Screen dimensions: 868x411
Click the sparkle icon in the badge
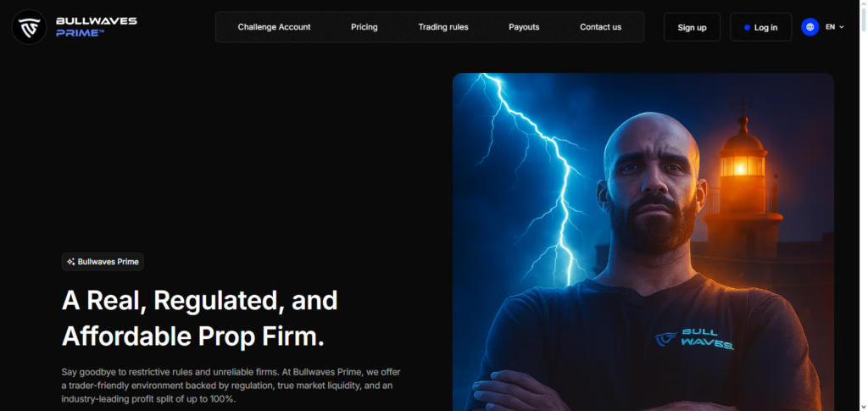point(71,262)
